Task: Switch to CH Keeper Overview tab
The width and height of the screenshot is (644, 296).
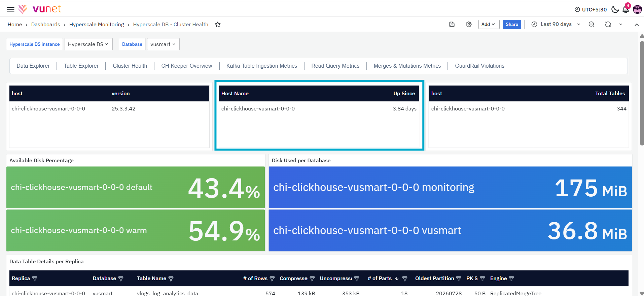Action: pyautogui.click(x=187, y=66)
